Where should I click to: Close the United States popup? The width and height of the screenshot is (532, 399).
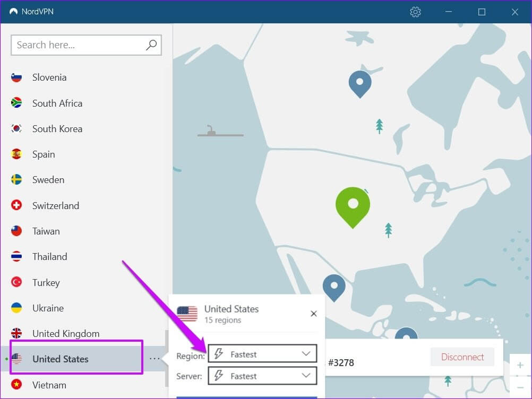(x=313, y=314)
